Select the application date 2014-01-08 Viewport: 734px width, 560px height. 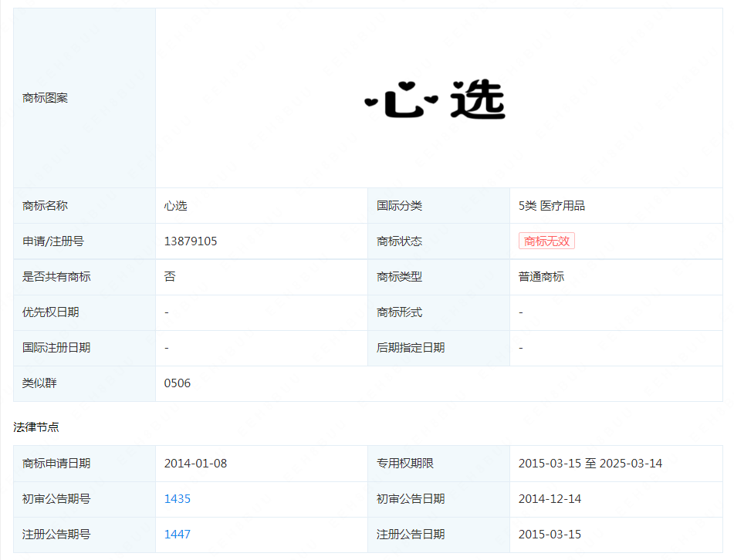(195, 463)
